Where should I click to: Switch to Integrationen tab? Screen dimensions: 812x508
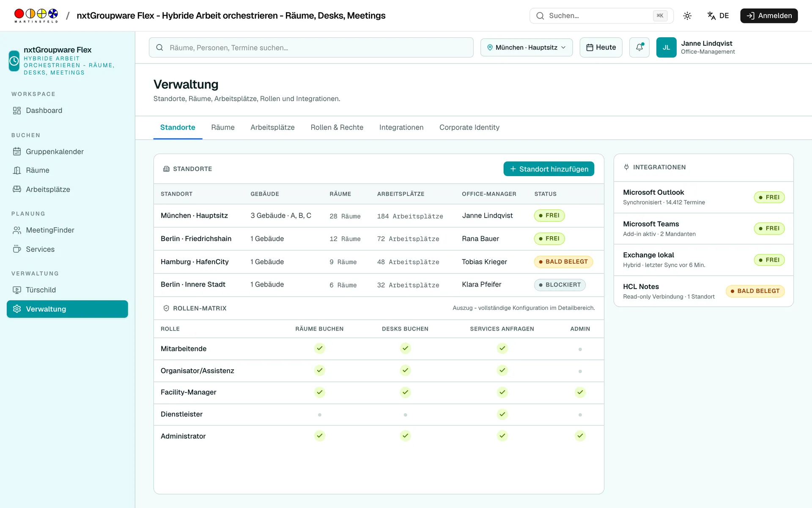(401, 127)
